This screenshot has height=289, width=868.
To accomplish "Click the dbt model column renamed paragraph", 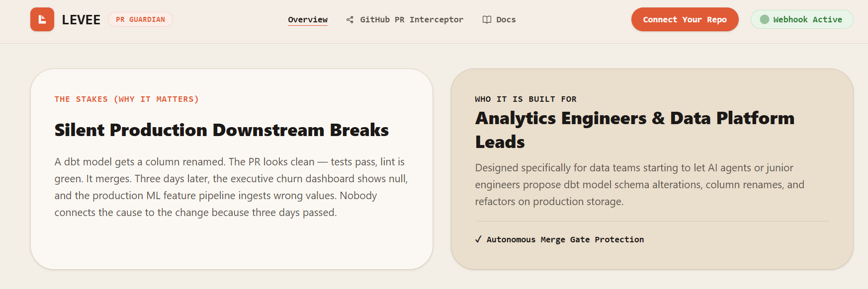I will pos(231,187).
